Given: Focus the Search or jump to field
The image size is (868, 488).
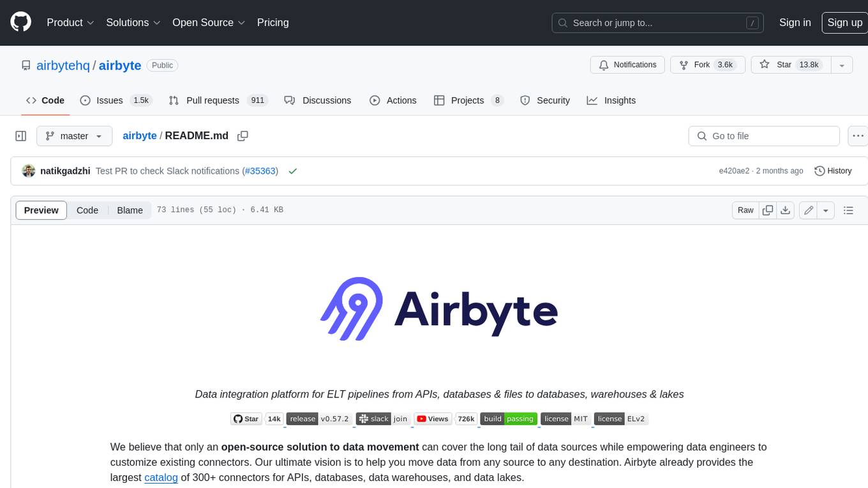Looking at the screenshot, I should (x=657, y=22).
